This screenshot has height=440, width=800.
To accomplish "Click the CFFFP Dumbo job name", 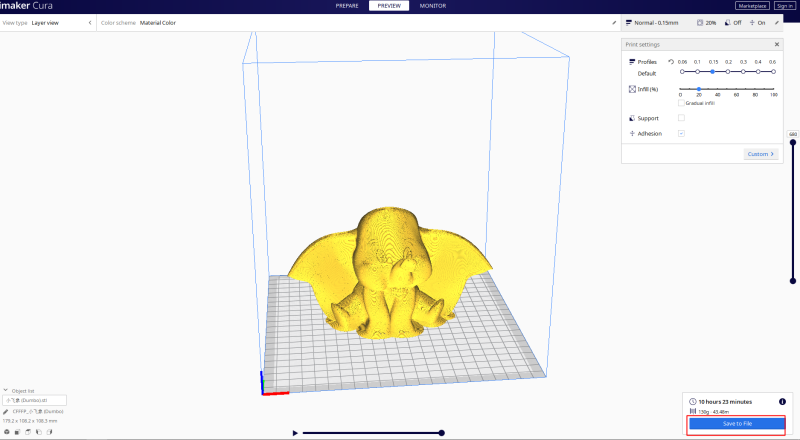I will (38, 411).
